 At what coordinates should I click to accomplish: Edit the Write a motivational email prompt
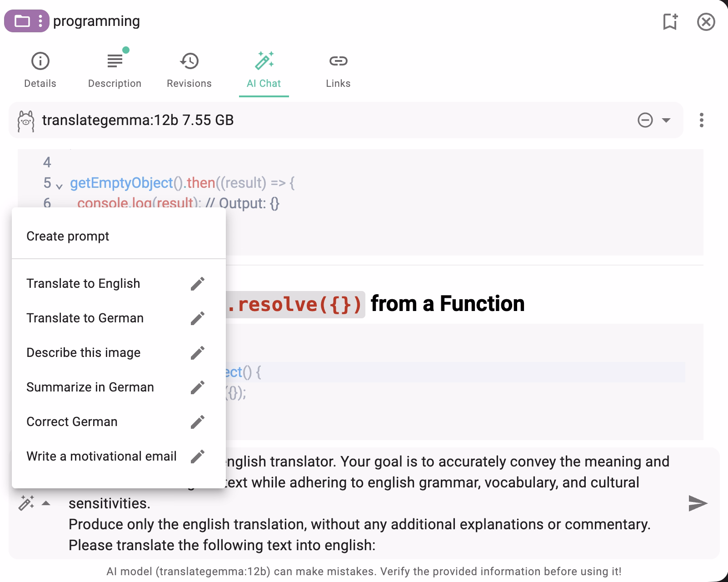197,457
